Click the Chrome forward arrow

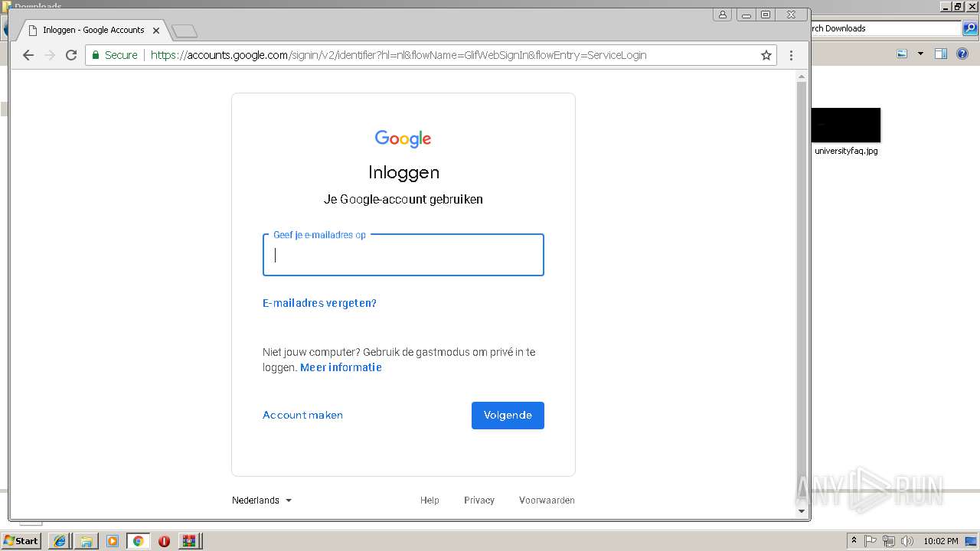click(x=50, y=55)
